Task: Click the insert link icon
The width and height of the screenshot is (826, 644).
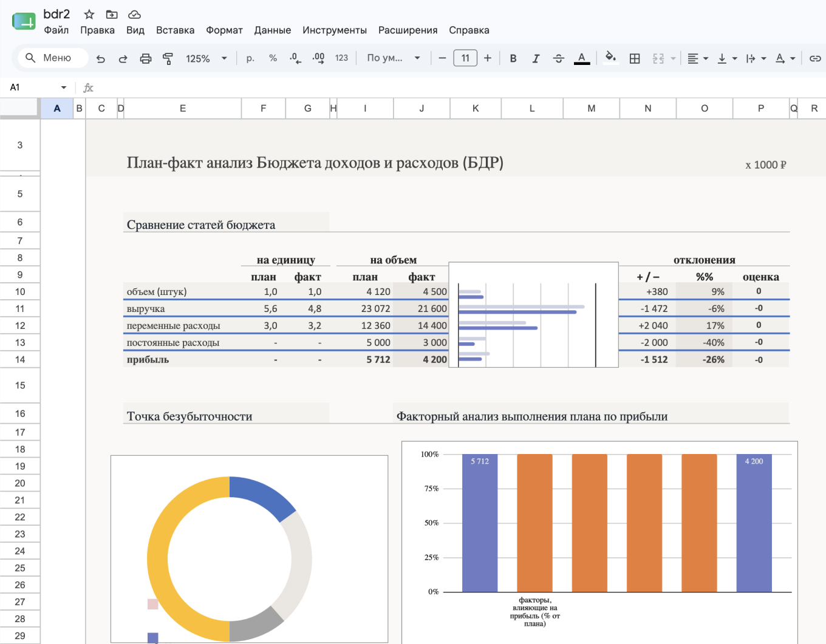Action: (x=815, y=58)
